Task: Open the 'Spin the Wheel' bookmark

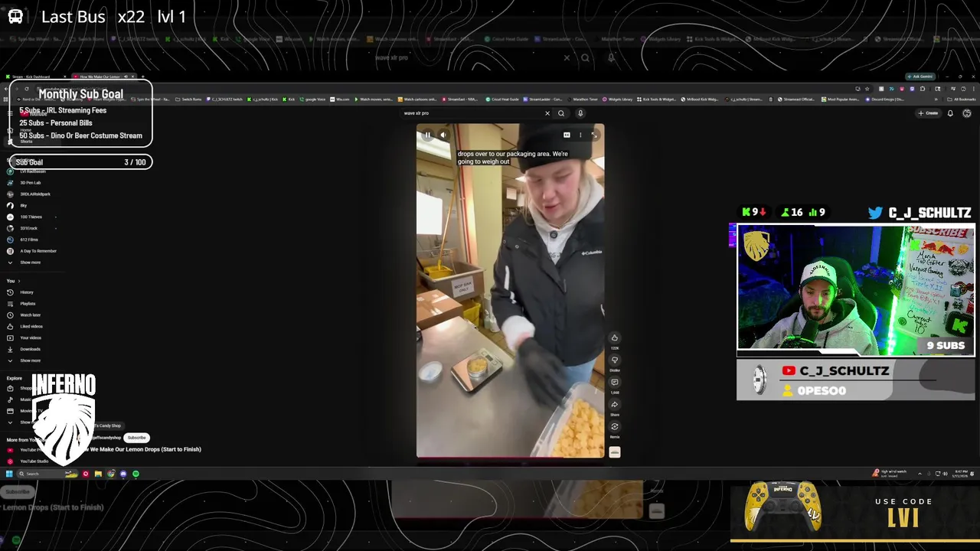Action: pos(150,99)
